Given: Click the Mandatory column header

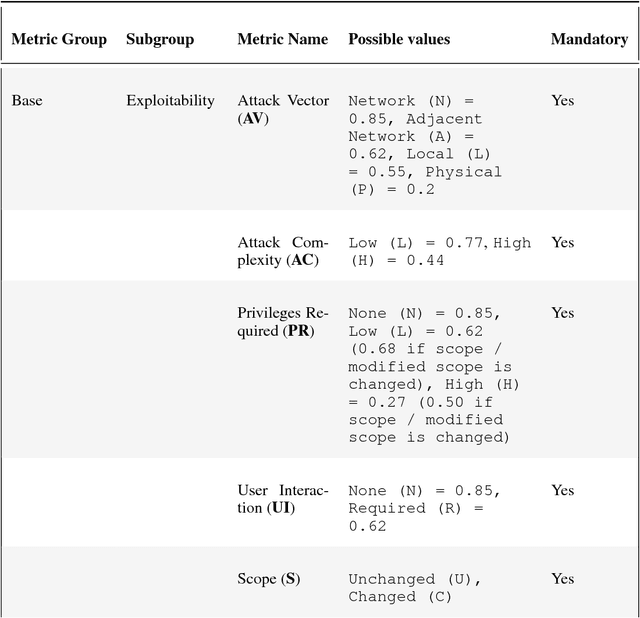Looking at the screenshot, I should coord(589,39).
